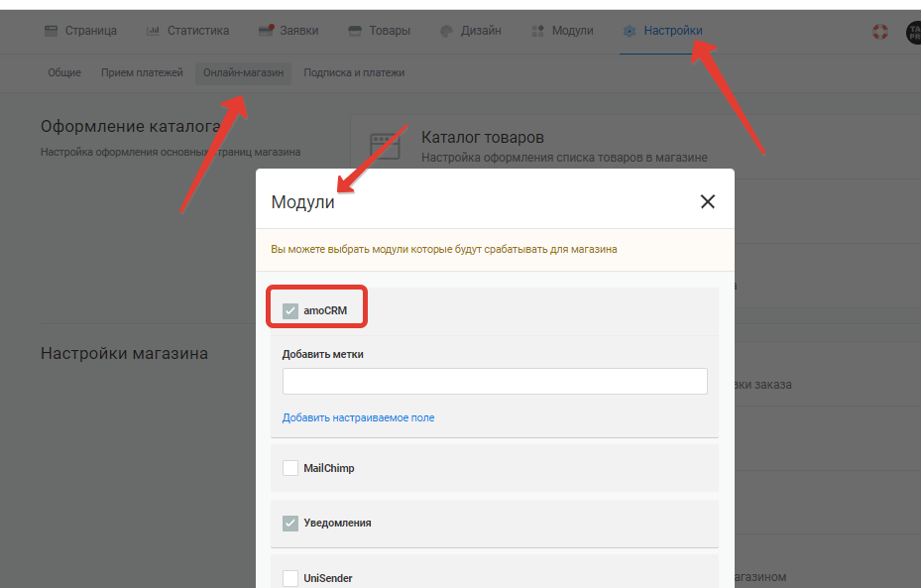Screen dimensions: 921x588
Task: Open the profile avatar in top corner
Action: [x=914, y=33]
